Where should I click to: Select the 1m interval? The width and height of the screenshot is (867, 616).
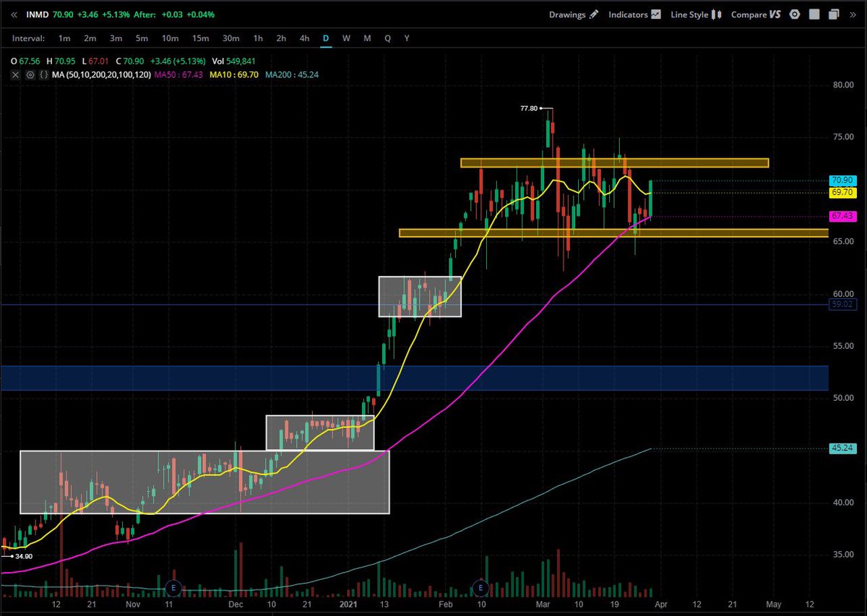pyautogui.click(x=64, y=38)
